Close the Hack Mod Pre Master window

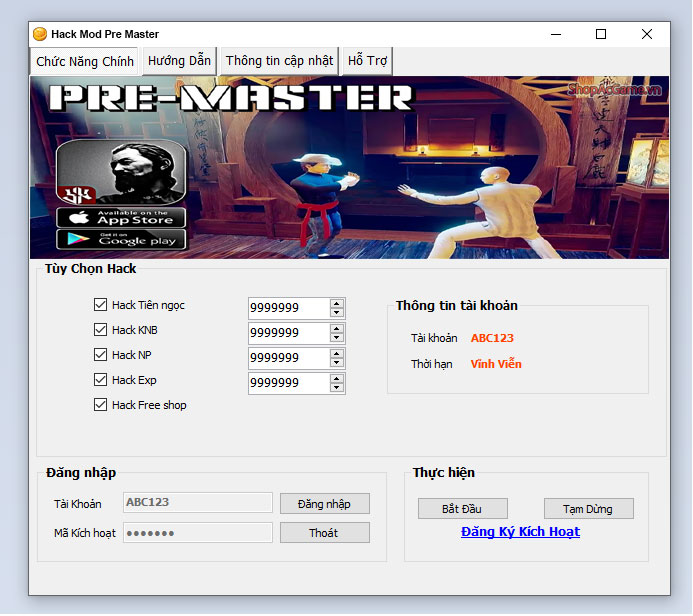click(647, 34)
